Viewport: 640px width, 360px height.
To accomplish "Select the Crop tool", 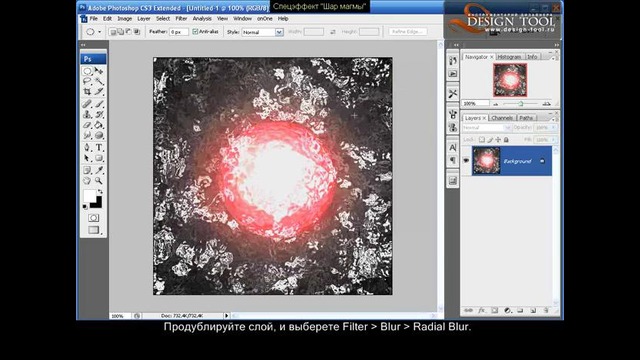I will [x=87, y=91].
